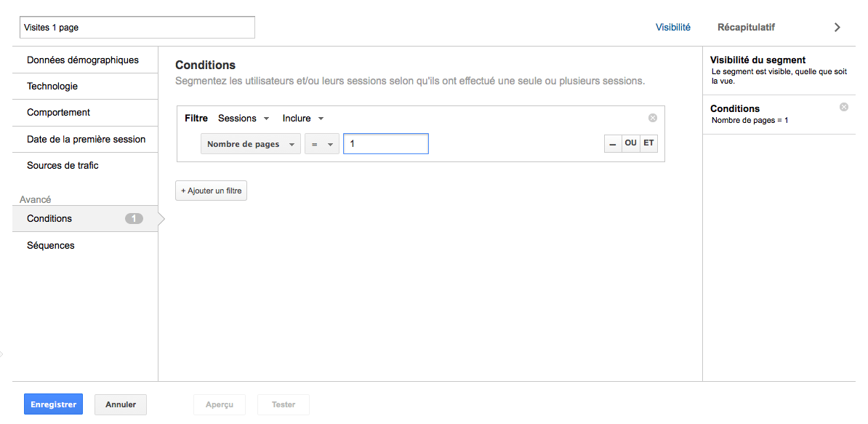This screenshot has width=868, height=424.
Task: Click the chevron arrow next to Récapitulatif
Action: [x=837, y=27]
